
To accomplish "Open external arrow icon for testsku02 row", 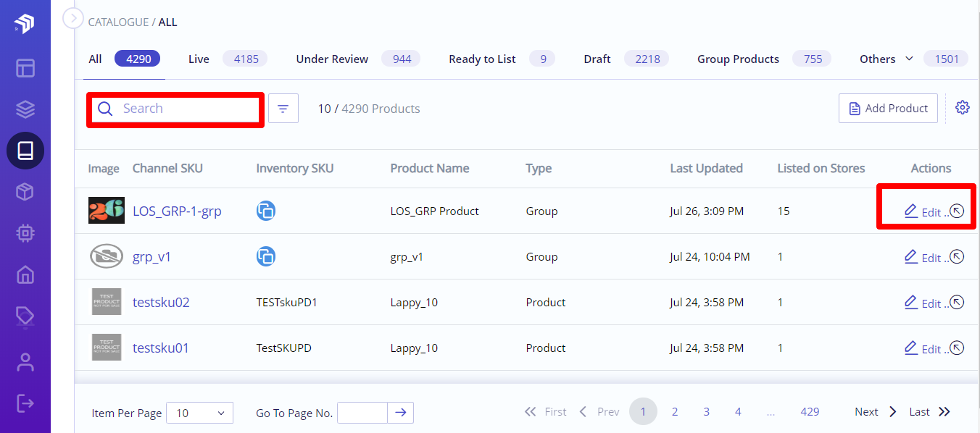I will tap(957, 302).
